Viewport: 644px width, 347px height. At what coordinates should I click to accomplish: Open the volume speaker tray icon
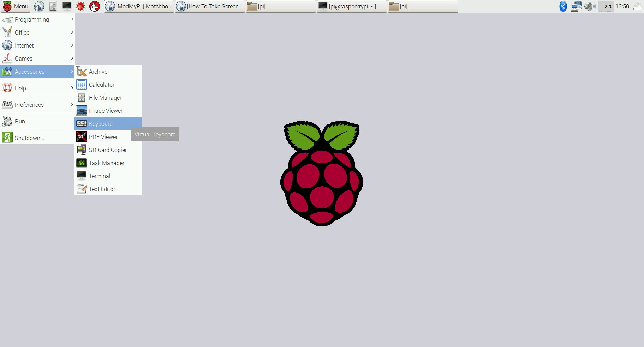590,6
